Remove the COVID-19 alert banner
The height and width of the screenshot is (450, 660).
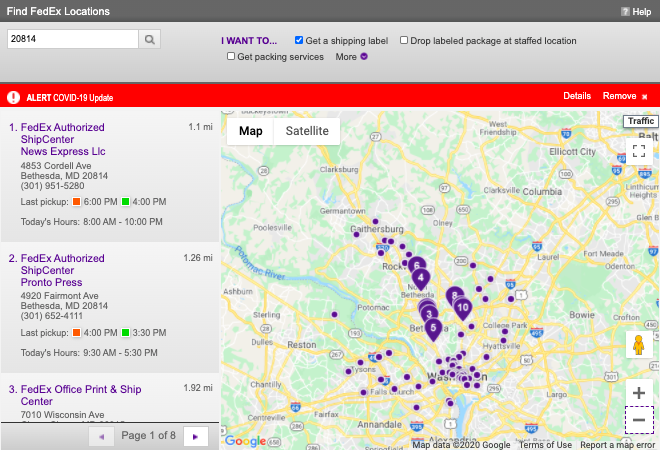pyautogui.click(x=625, y=96)
